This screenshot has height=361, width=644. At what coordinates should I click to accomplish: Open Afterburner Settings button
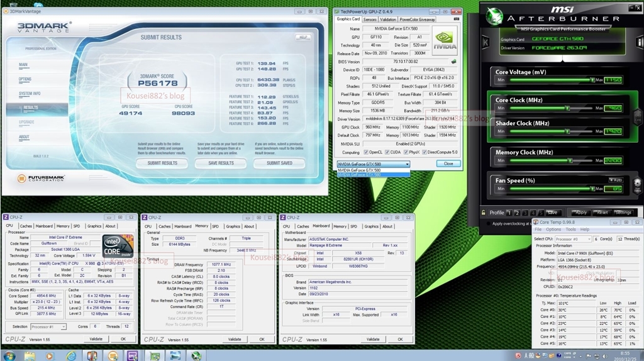click(623, 213)
